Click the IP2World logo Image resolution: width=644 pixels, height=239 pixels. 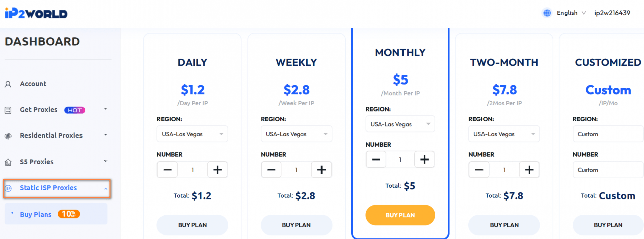click(36, 13)
